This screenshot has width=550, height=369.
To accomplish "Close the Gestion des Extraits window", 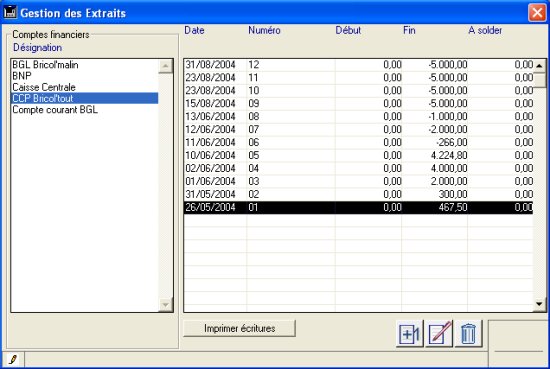I will 537,13.
